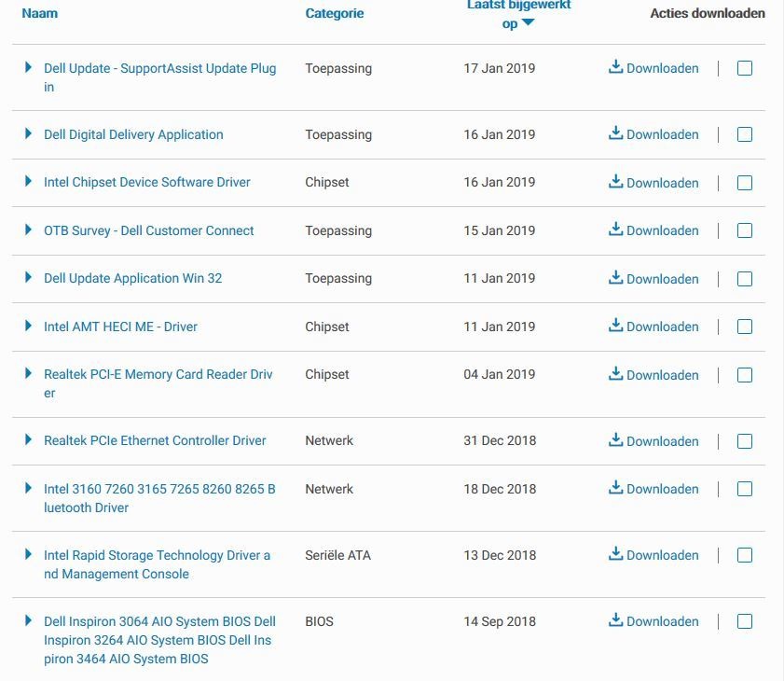
Task: Sort list by Categorie column header
Action: click(x=334, y=13)
